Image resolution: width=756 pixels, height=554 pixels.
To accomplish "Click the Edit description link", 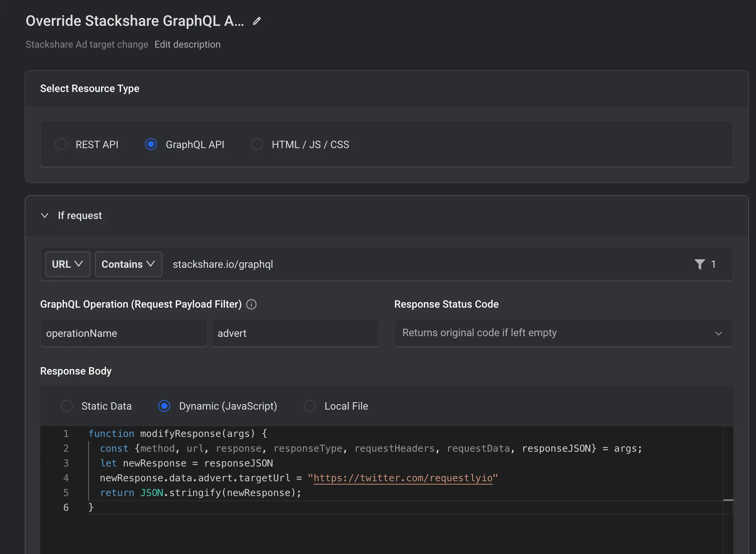I will point(188,44).
